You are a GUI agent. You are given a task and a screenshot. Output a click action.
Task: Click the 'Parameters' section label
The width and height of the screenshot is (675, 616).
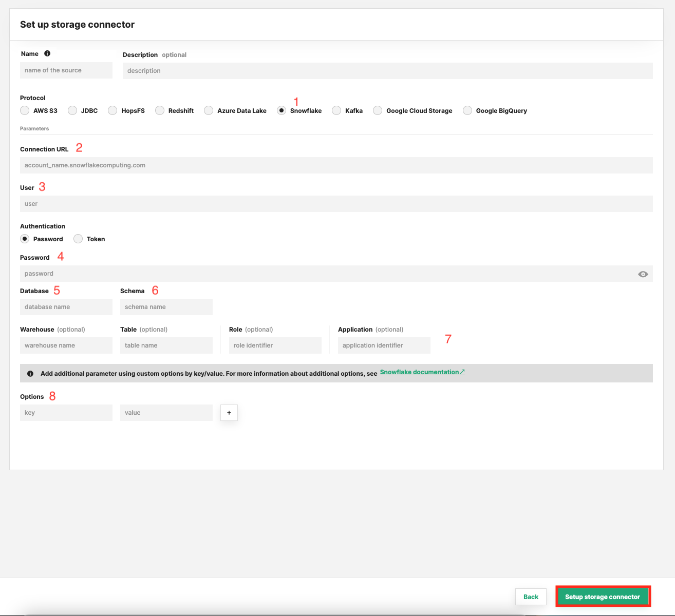point(34,128)
